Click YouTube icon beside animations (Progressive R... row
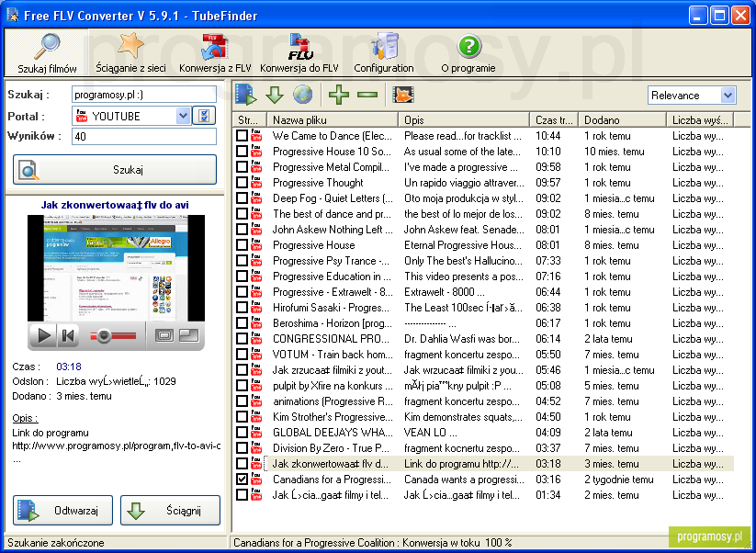Image resolution: width=756 pixels, height=553 pixels. pyautogui.click(x=256, y=401)
